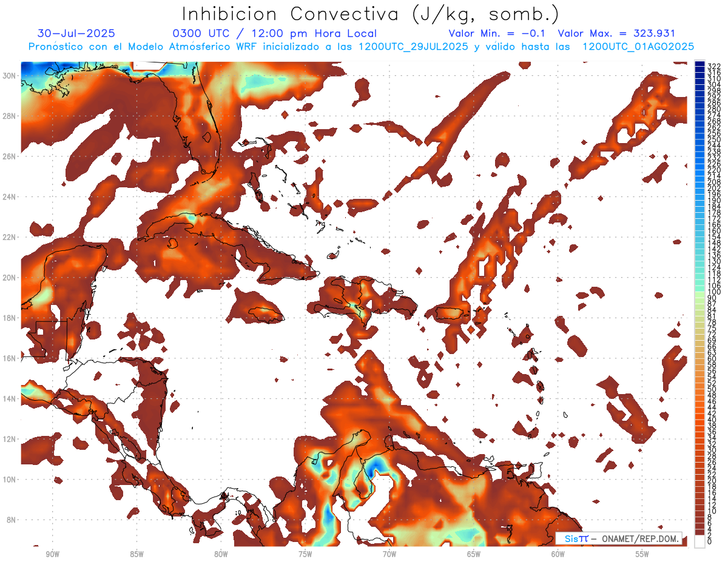The image size is (728, 562).
Task: Click the color bar value 286
Action: pos(714,103)
